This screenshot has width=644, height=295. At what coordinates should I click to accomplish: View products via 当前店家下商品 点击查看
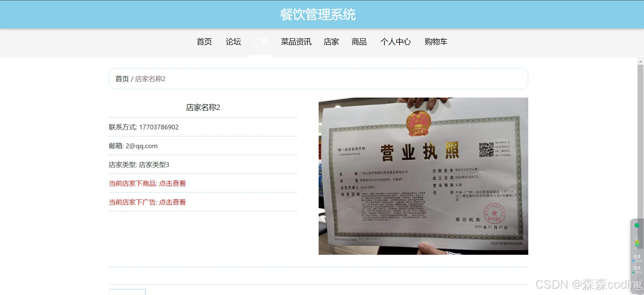(x=147, y=183)
